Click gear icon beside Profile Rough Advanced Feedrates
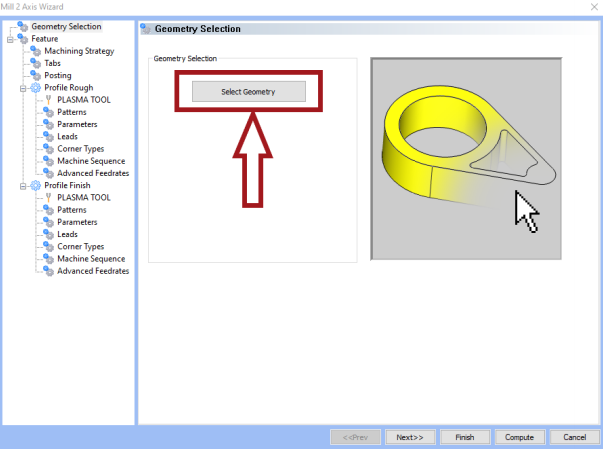Viewport: 603px width, 449px height. point(48,173)
